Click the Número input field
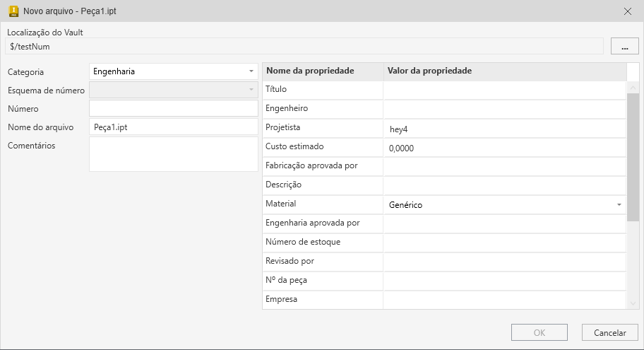The image size is (644, 350). (174, 108)
